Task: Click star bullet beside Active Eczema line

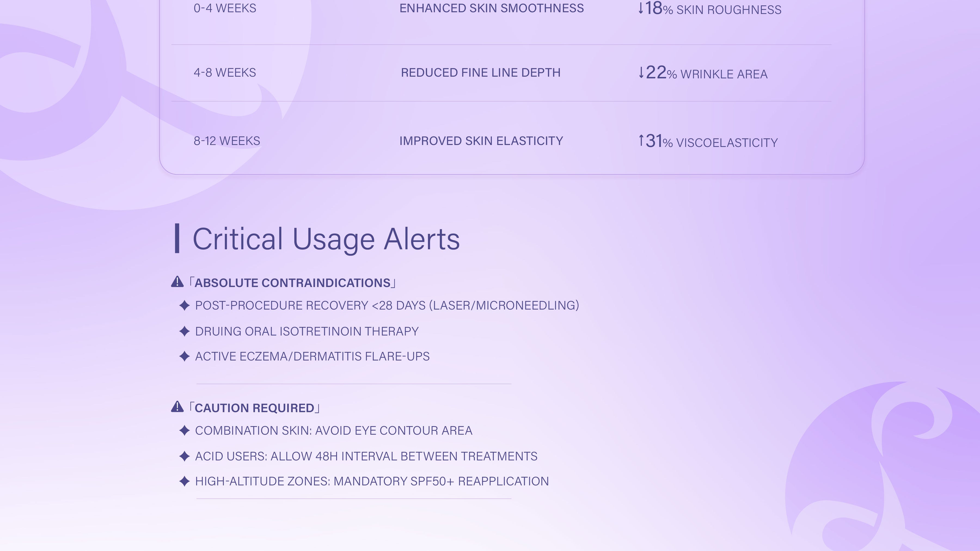Action: click(185, 356)
